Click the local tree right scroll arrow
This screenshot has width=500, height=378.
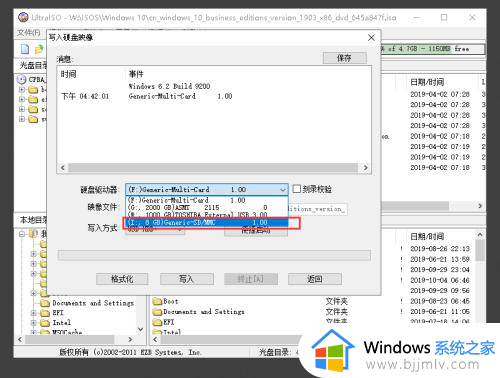130,340
